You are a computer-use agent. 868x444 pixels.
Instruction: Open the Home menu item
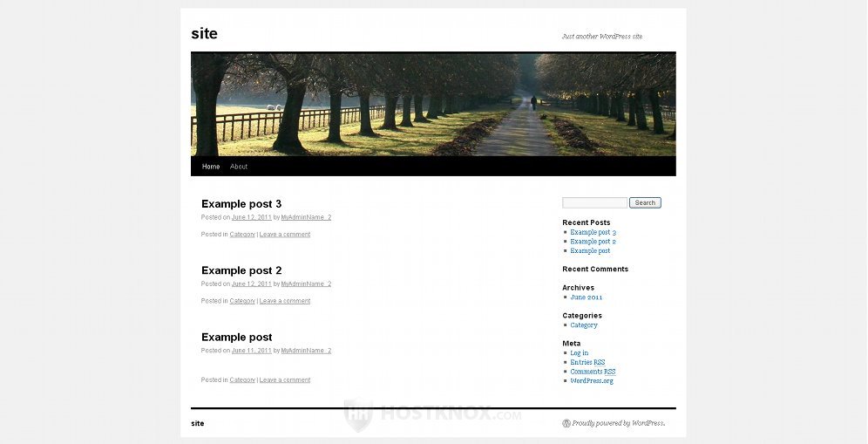click(x=211, y=167)
